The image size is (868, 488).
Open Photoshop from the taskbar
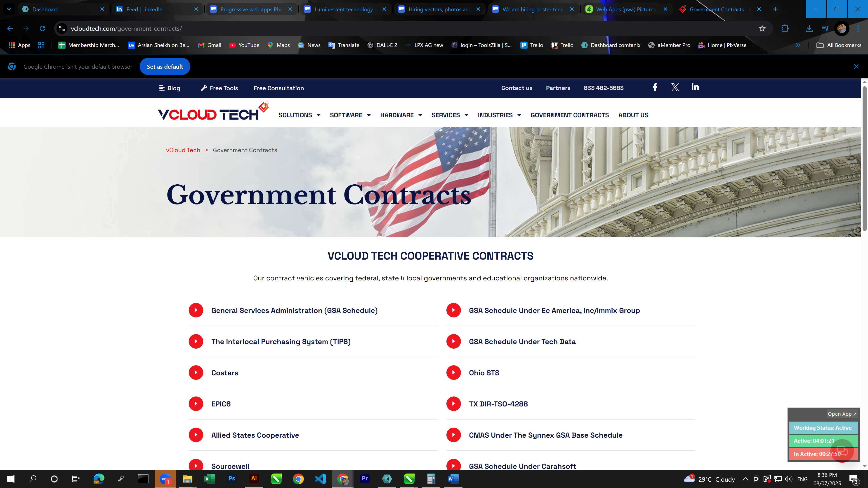click(x=232, y=479)
